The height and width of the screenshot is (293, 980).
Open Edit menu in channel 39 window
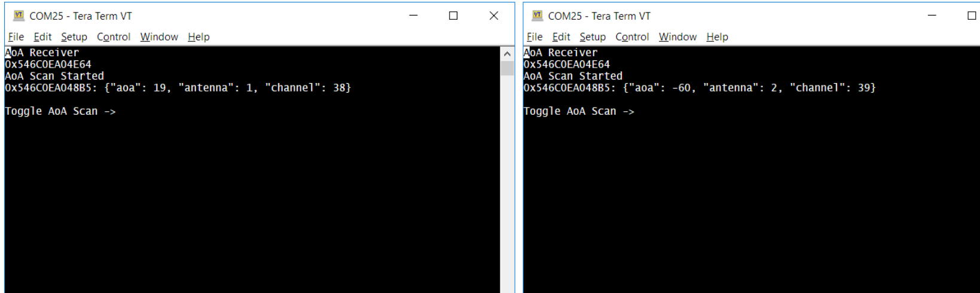click(x=561, y=37)
